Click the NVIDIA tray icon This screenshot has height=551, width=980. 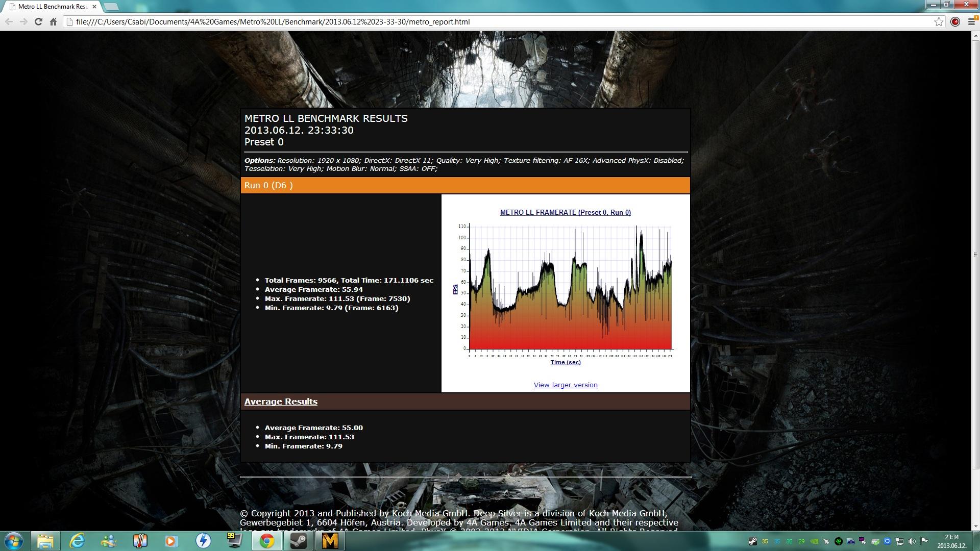coord(814,541)
